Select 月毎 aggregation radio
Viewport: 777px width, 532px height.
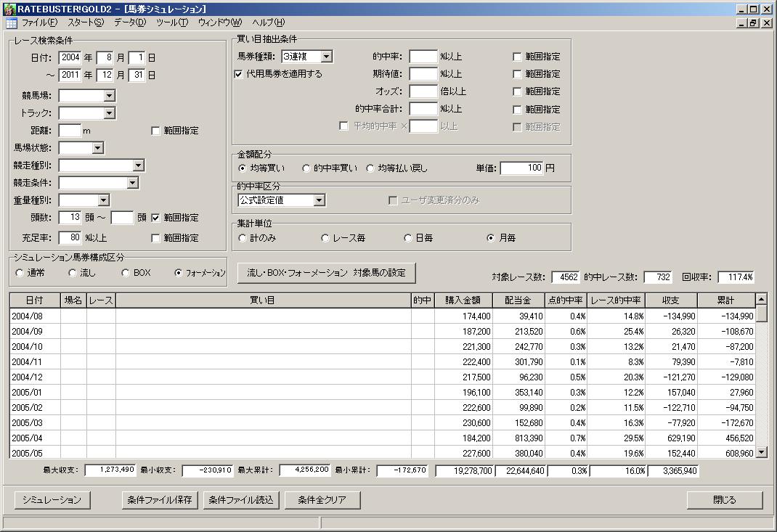(491, 238)
